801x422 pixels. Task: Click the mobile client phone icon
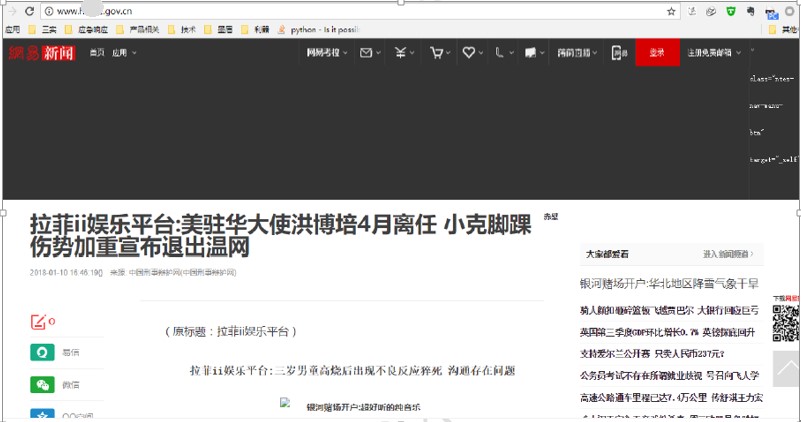click(619, 53)
